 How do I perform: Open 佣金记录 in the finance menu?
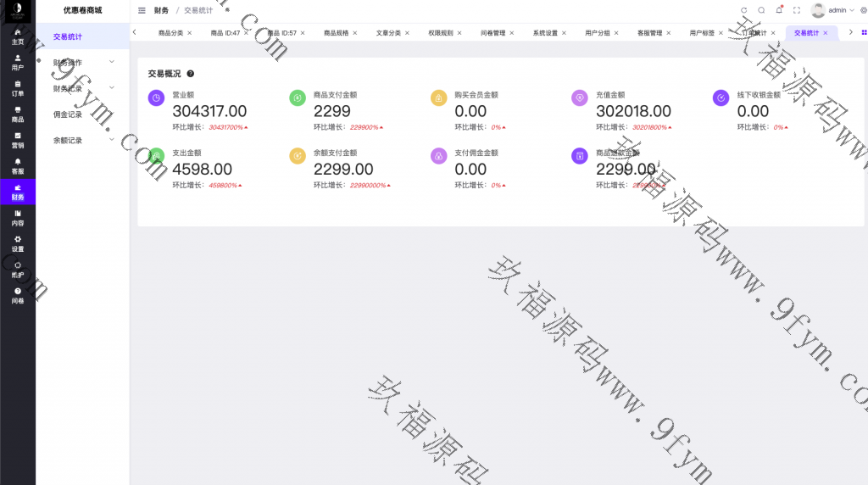(68, 114)
